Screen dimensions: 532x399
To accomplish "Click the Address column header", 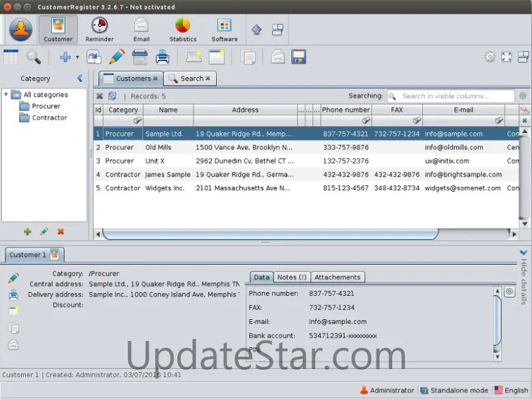I will 245,110.
